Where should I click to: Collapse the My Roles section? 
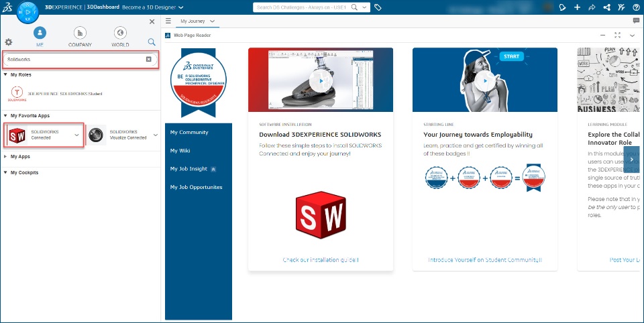coord(6,74)
